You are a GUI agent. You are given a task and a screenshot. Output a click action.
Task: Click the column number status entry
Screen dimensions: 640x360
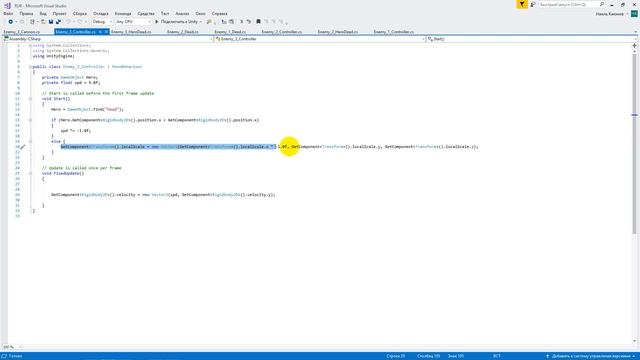(428, 356)
